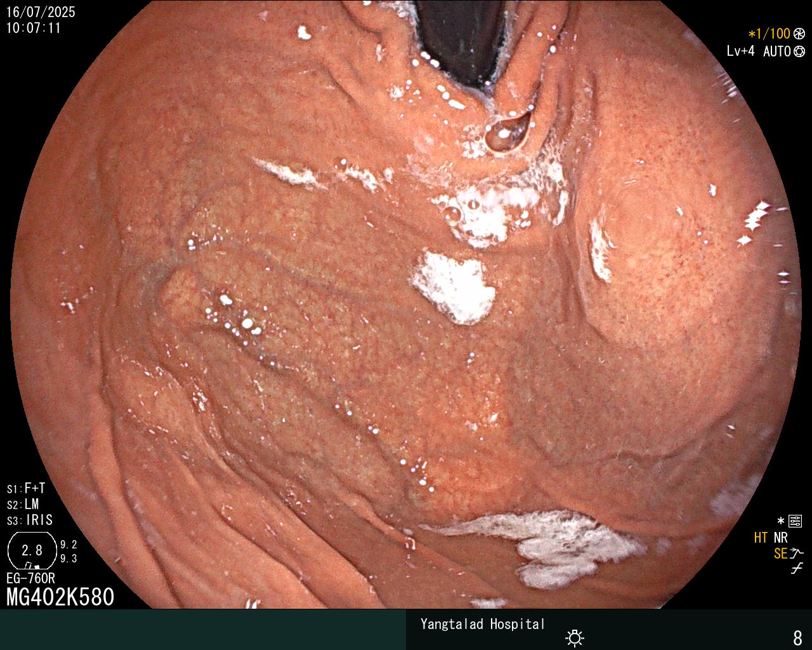
Task: Click the shutter speed fan icon beside 1/100
Action: tap(799, 34)
